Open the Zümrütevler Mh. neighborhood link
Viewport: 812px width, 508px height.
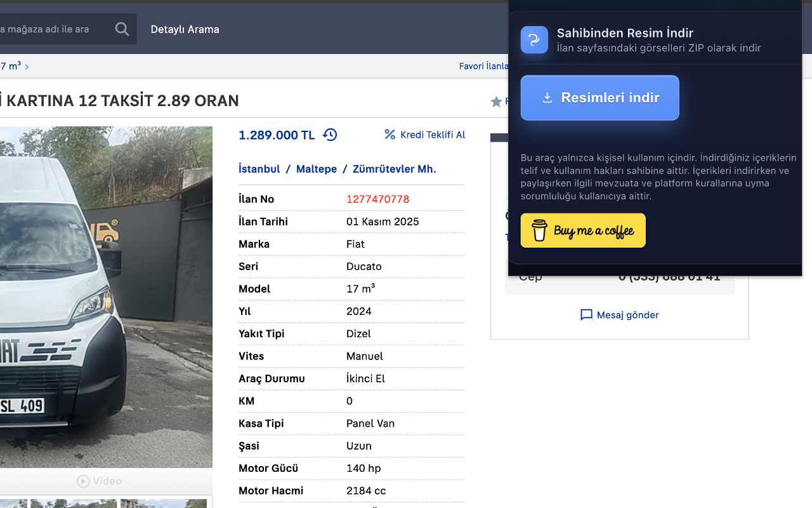click(395, 169)
